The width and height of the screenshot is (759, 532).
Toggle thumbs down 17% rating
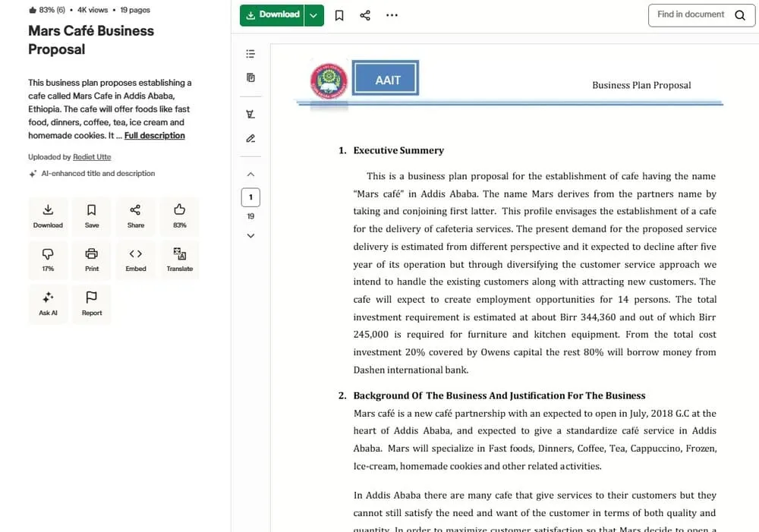pos(48,259)
